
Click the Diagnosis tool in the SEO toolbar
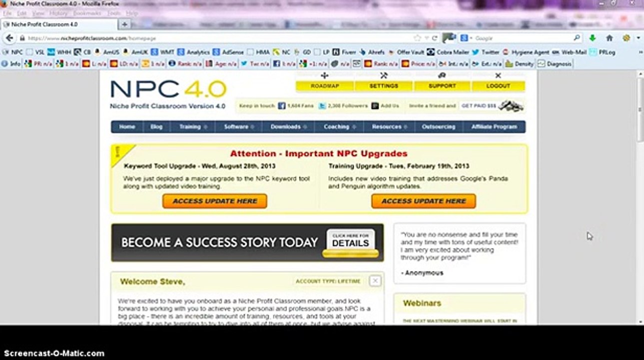555,64
